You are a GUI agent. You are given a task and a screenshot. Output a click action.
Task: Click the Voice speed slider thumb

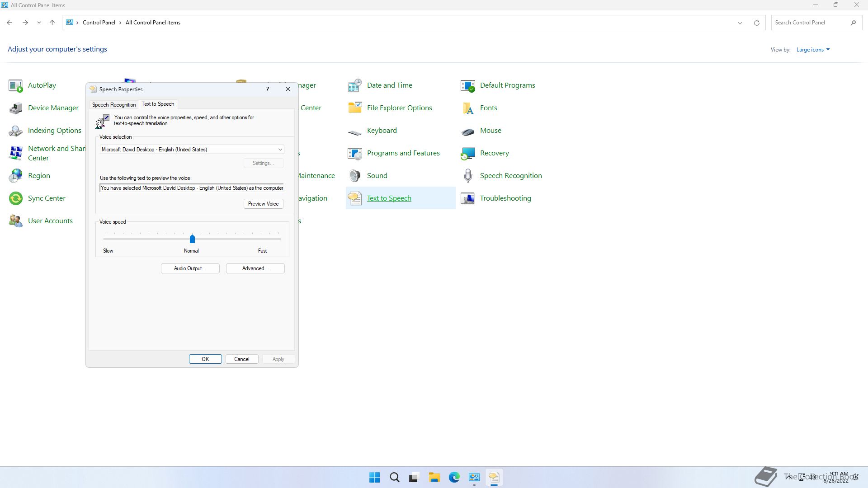pyautogui.click(x=192, y=239)
